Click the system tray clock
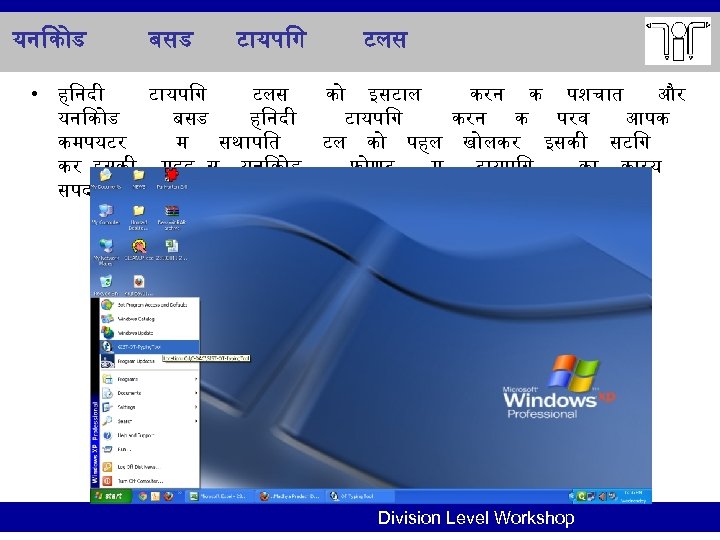Image resolution: width=720 pixels, height=540 pixels. pos(633,496)
